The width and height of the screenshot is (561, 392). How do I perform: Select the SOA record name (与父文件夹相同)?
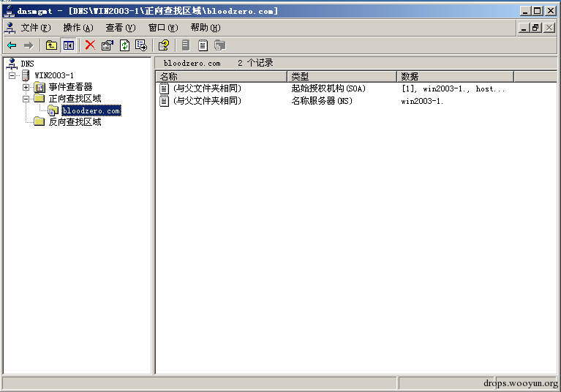tap(207, 88)
